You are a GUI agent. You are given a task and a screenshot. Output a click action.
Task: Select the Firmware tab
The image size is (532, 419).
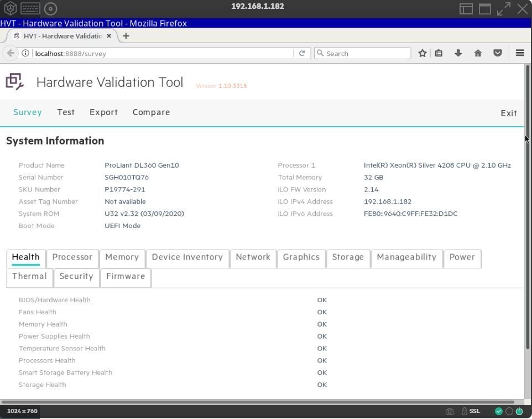(x=126, y=277)
